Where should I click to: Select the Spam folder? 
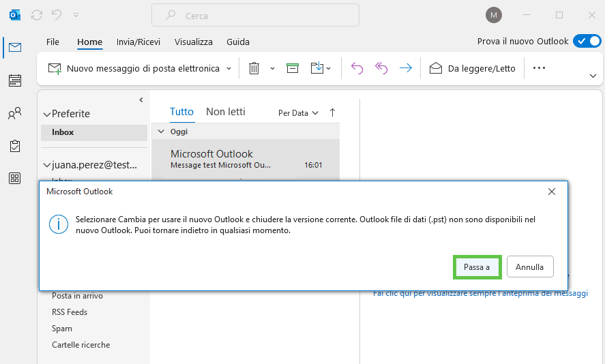pyautogui.click(x=62, y=329)
